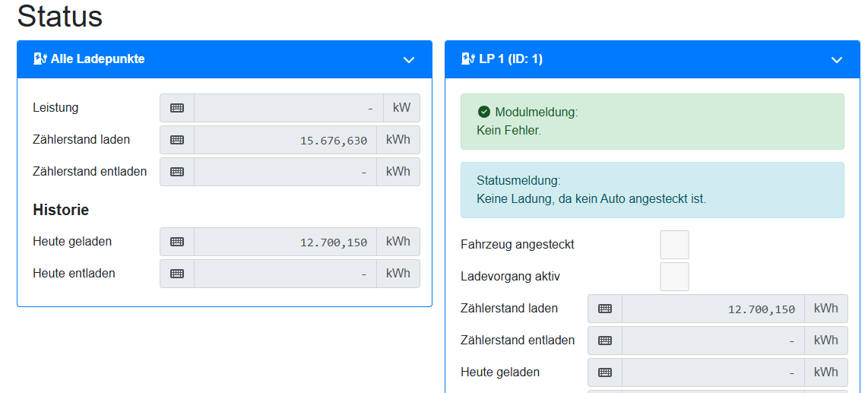Click the Zählerstand laden field showing 15.676,630

click(285, 140)
